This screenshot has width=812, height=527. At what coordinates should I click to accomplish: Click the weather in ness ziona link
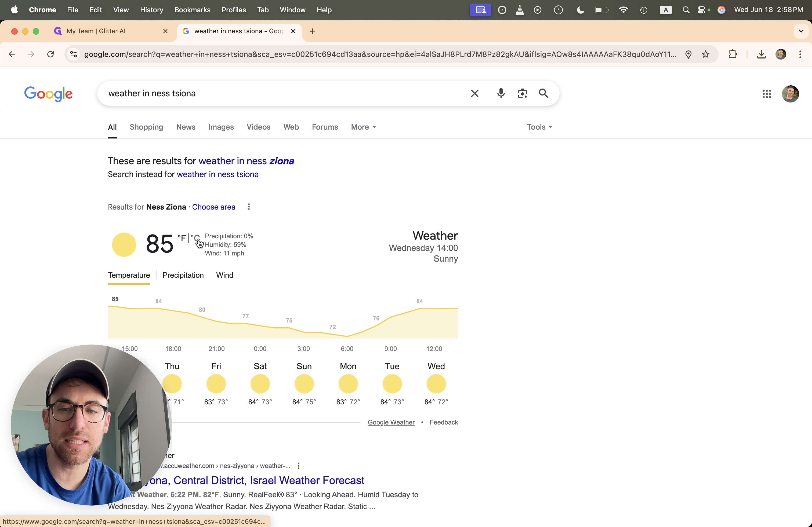point(246,161)
